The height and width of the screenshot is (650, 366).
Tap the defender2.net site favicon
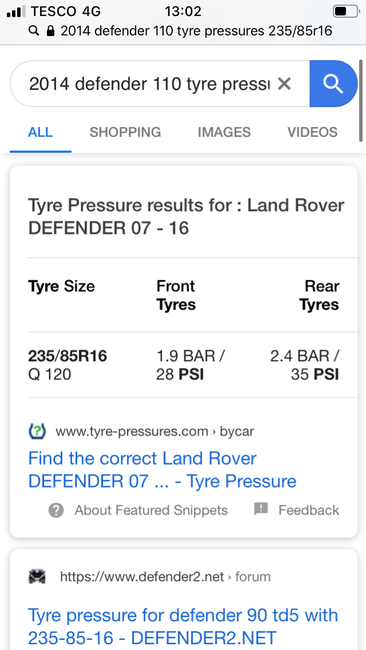[x=37, y=577]
